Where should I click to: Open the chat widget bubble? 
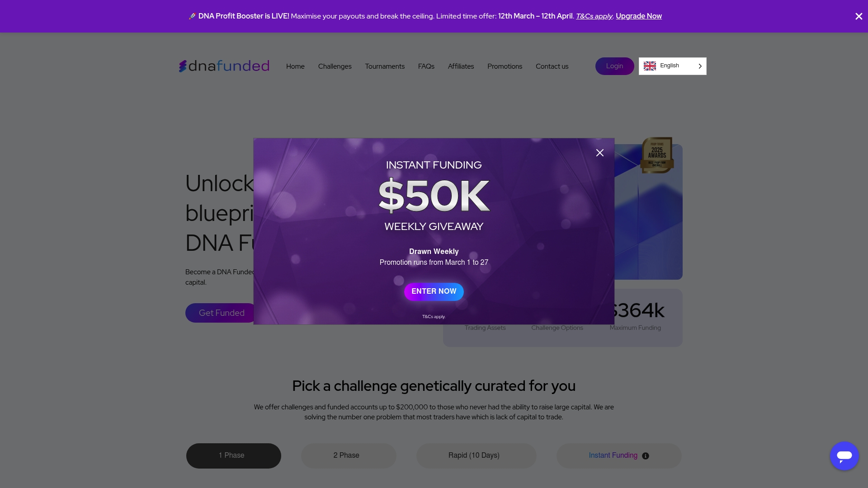tap(844, 455)
